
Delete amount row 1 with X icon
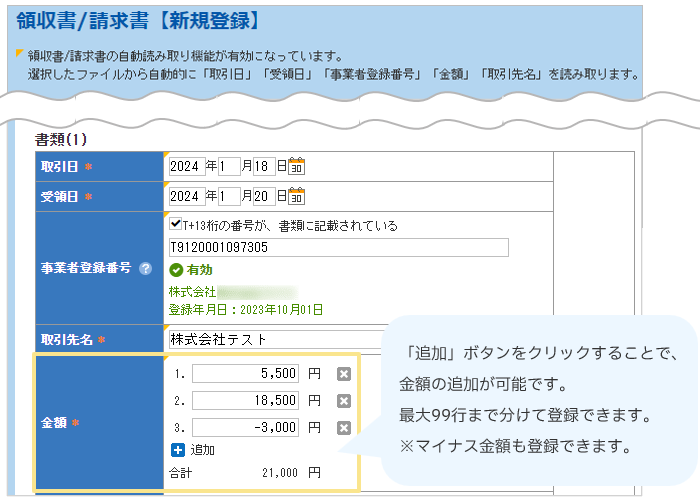[x=344, y=374]
